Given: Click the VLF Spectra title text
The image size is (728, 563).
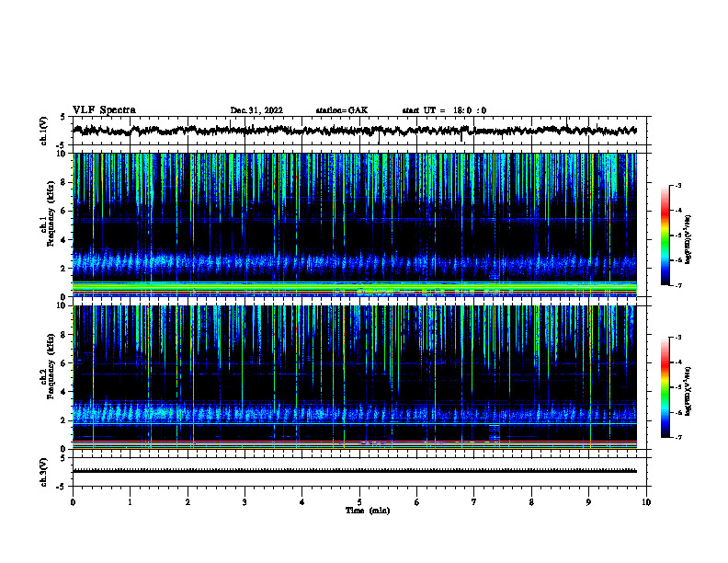Looking at the screenshot, I should 104,110.
